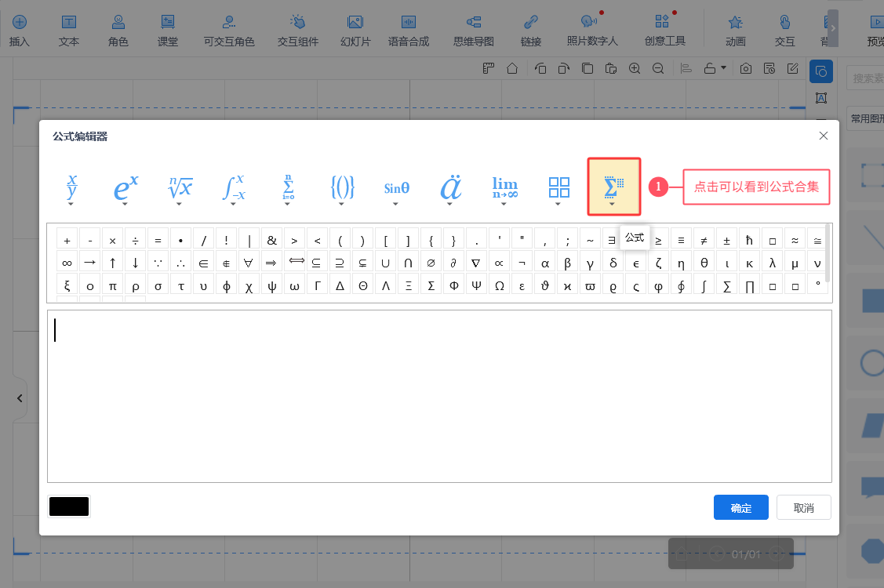Viewport: 884px width, 588px height.
Task: Close the formula editor dialog
Action: click(823, 136)
